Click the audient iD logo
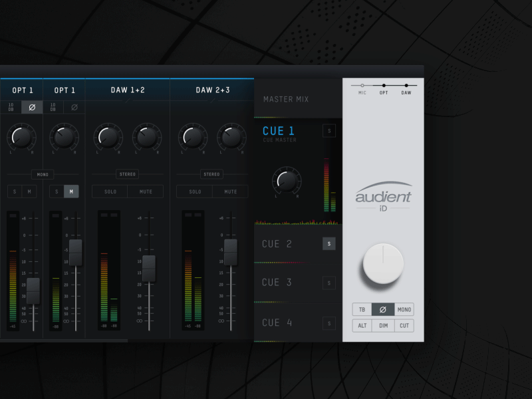 coord(384,197)
